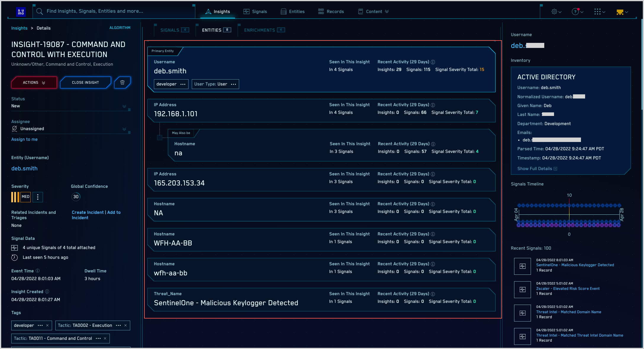The width and height of the screenshot is (644, 349).
Task: Remove Tactic TA0011 Command and Control tag
Action: [x=105, y=338]
